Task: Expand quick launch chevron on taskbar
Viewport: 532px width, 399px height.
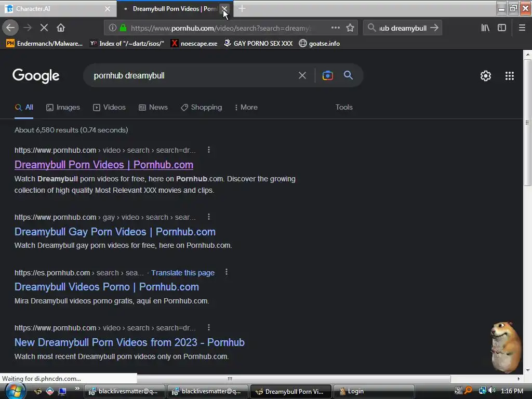Action: [77, 389]
